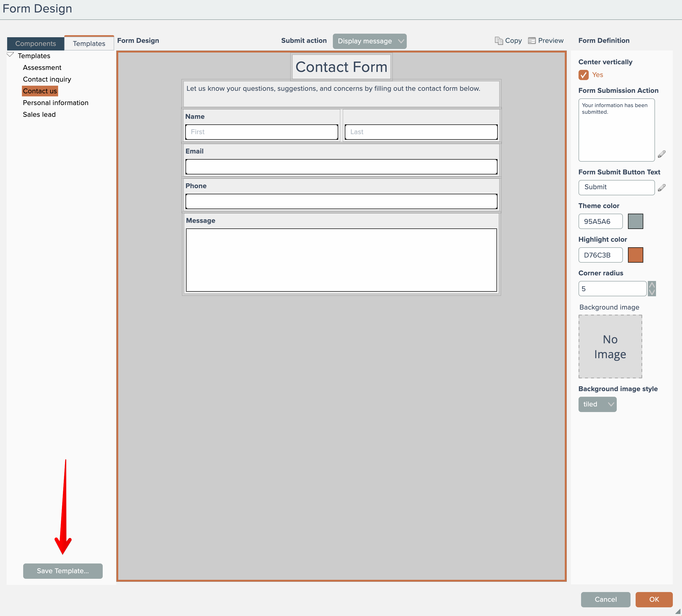Click the No Image background placeholder
The image size is (682, 616).
[610, 346]
